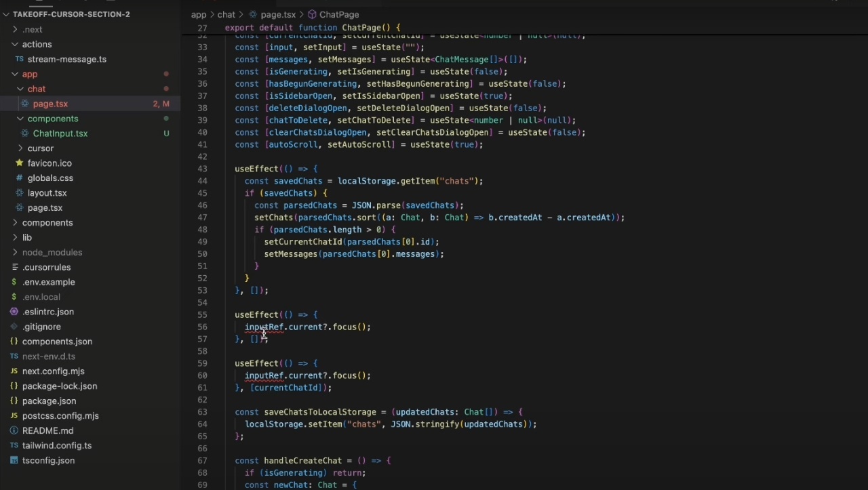Image resolution: width=868 pixels, height=490 pixels.
Task: Click the git icon beside .gitignore
Action: [14, 327]
